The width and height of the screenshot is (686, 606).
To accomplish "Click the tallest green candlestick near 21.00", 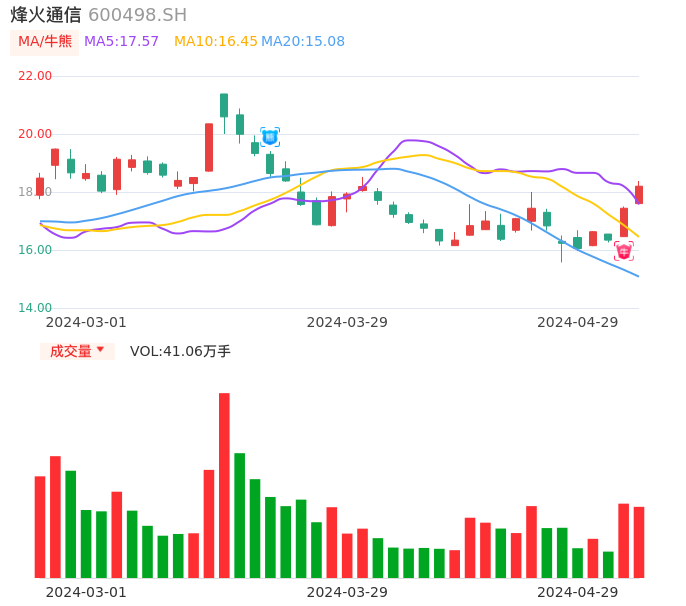I will 224,105.
